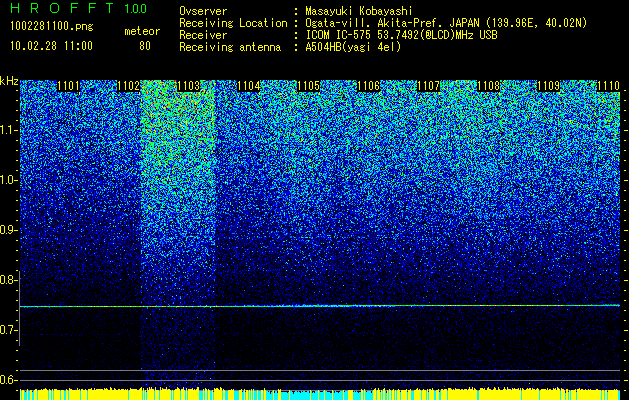This screenshot has height=400, width=629.
Task: Click the 1106 time marker
Action: [369, 86]
